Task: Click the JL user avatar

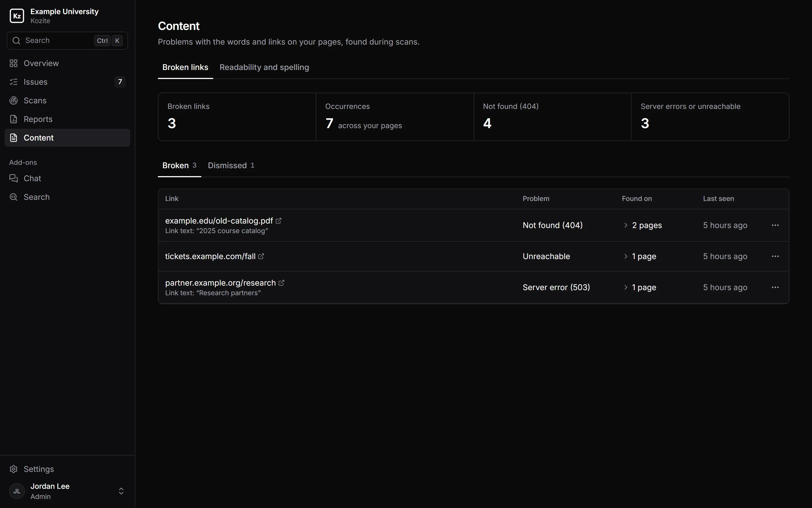Action: pyautogui.click(x=17, y=491)
